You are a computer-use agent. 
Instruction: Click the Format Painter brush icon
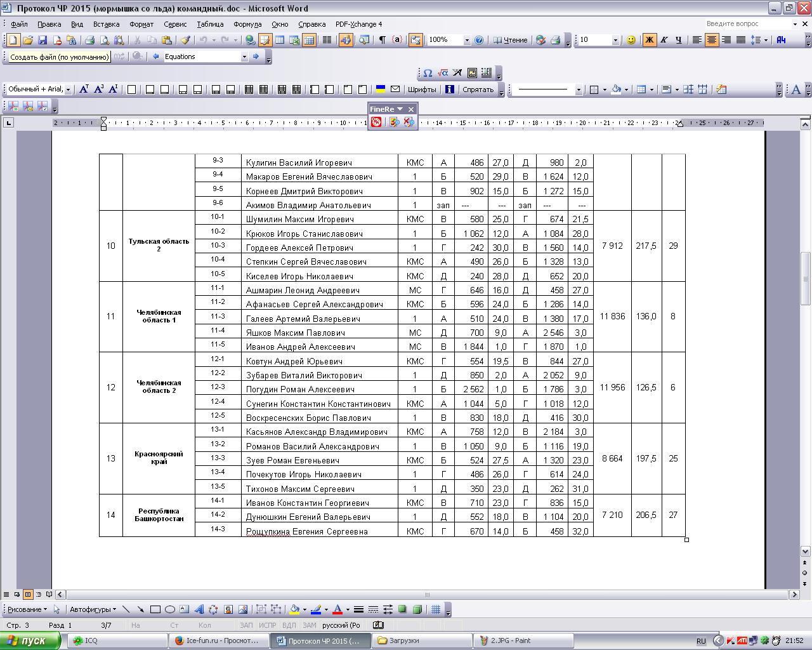(x=185, y=40)
